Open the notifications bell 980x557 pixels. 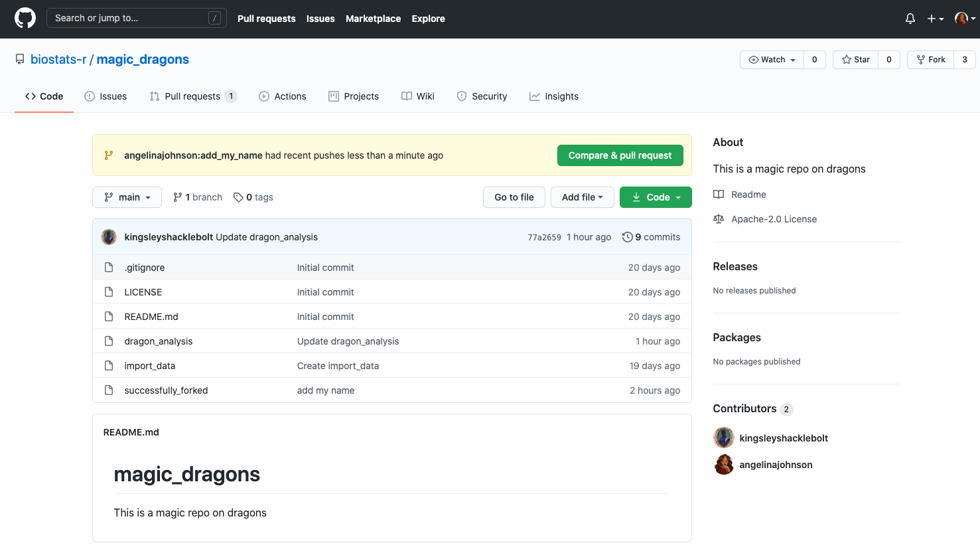pyautogui.click(x=910, y=19)
